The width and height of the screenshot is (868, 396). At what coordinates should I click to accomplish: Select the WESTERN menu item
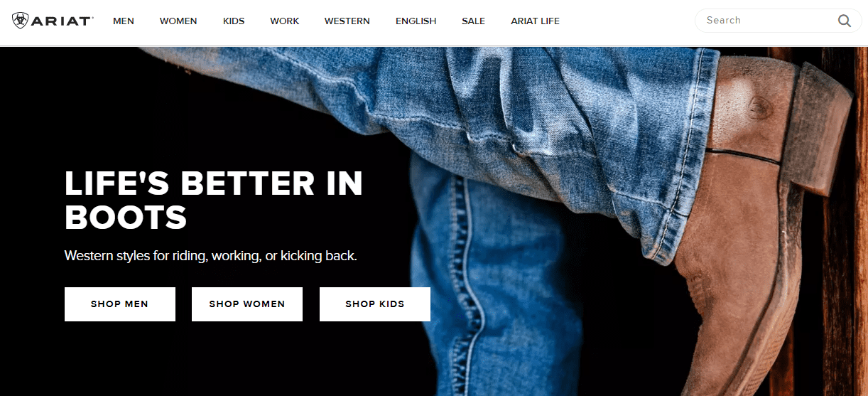click(347, 21)
